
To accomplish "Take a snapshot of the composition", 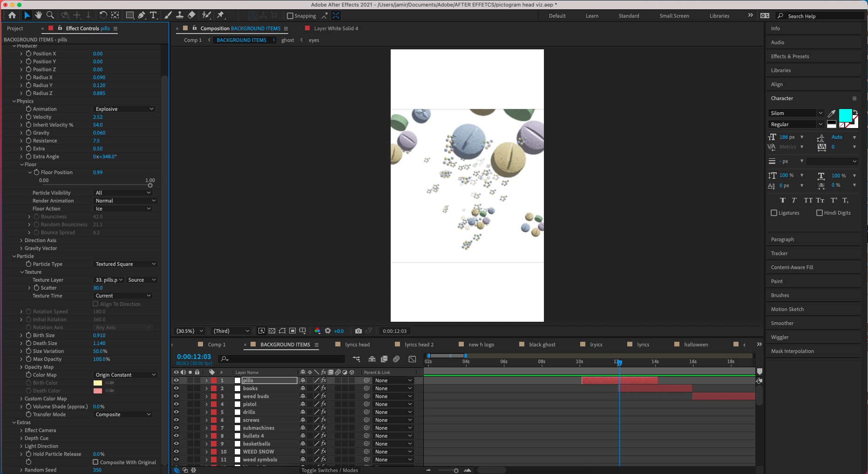I will [x=358, y=331].
